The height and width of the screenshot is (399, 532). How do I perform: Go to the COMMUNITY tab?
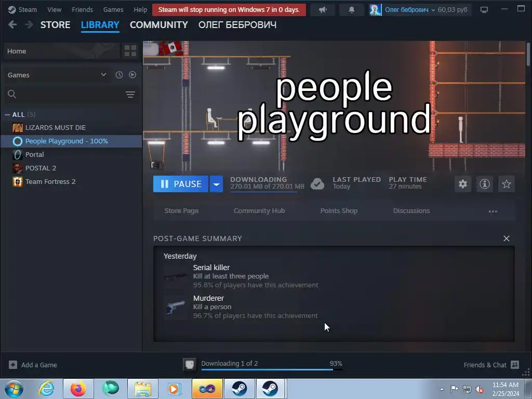click(159, 25)
